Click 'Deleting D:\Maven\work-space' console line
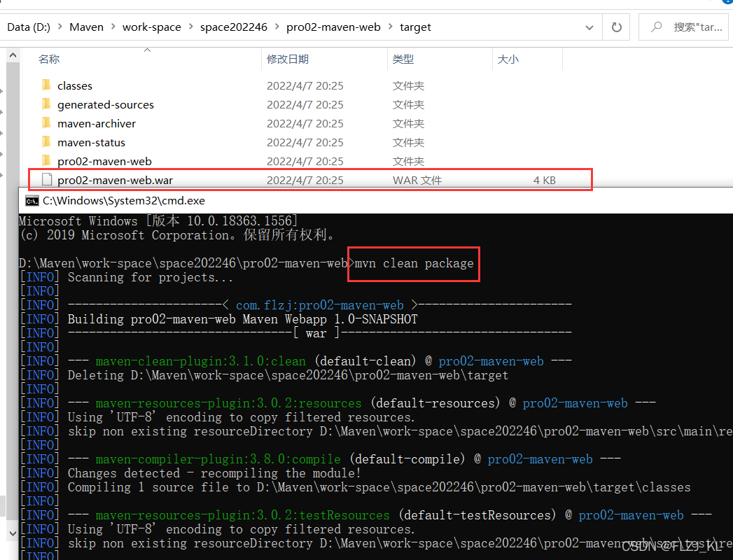The image size is (733, 560). click(x=288, y=375)
